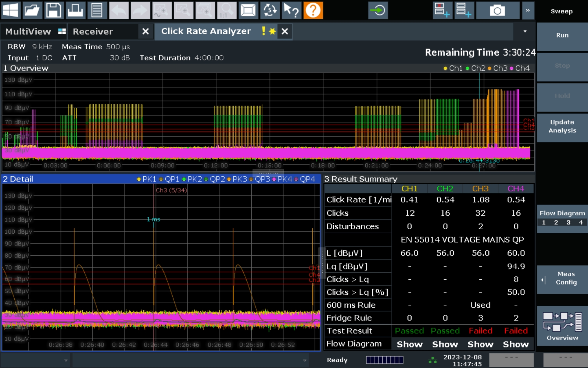This screenshot has height=368, width=588.
Task: Click the date and time display
Action: coord(462,361)
